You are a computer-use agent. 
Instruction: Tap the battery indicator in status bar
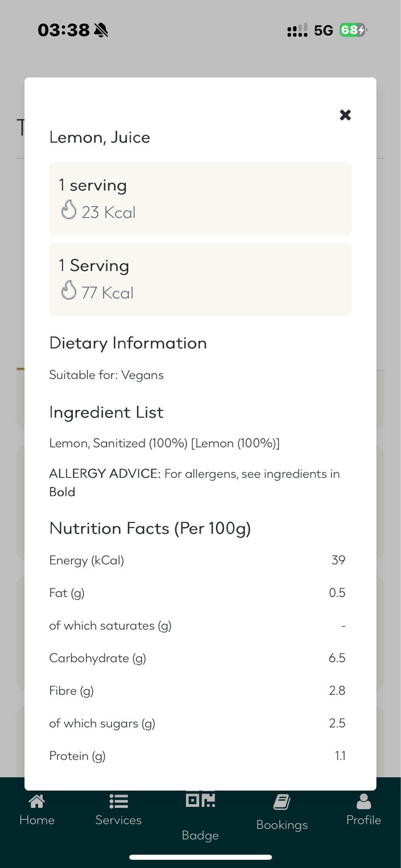(353, 30)
